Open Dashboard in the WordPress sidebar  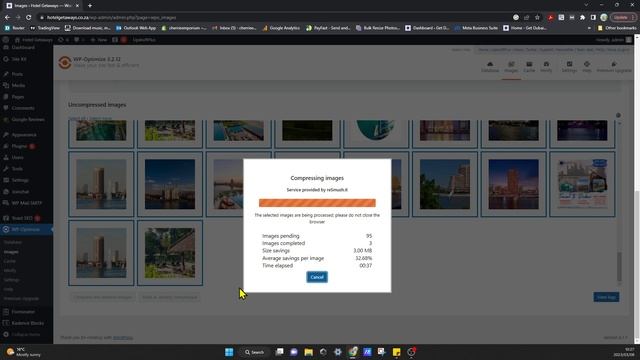coord(23,47)
